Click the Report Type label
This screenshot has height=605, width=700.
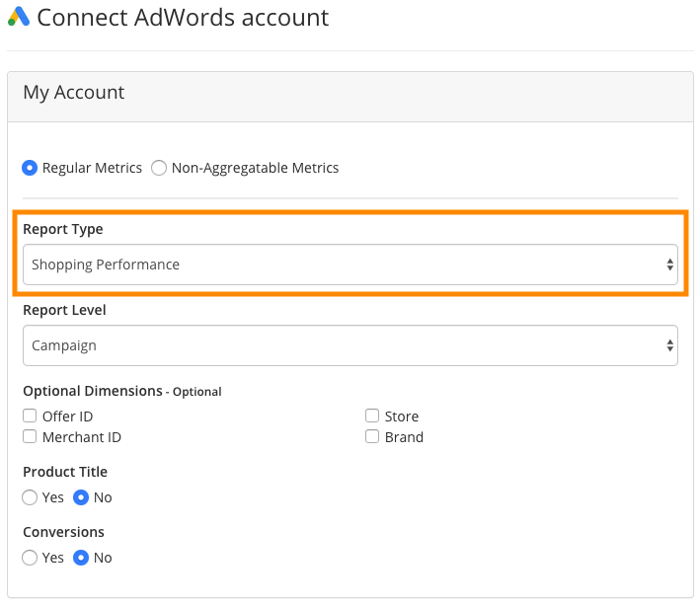click(x=63, y=229)
